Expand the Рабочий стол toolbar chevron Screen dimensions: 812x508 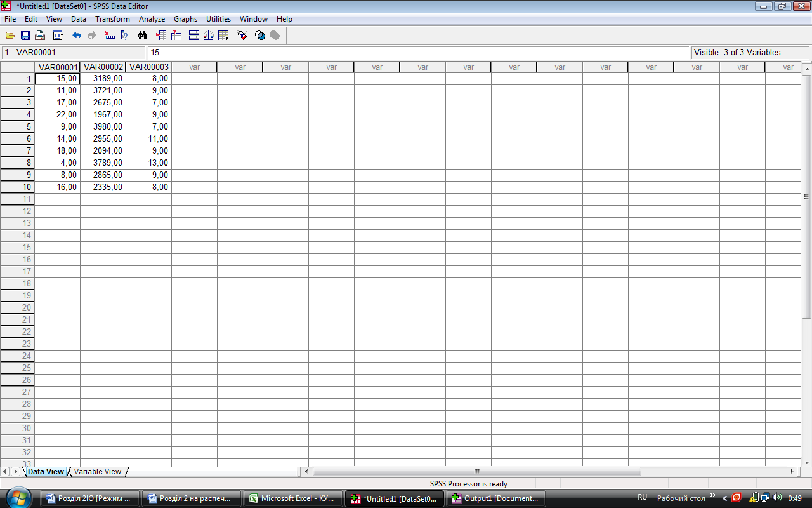point(712,496)
